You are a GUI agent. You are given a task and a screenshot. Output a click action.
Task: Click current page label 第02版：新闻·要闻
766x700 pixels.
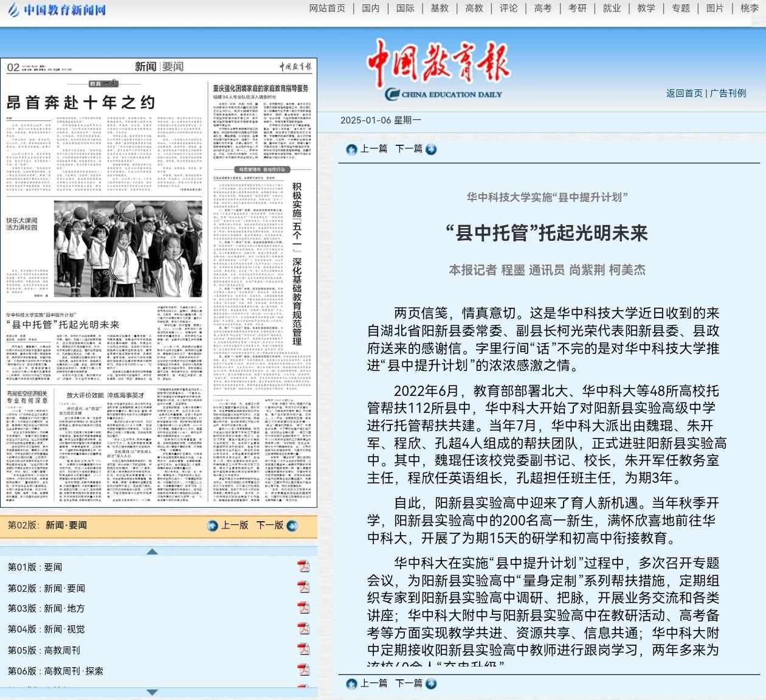point(47,525)
